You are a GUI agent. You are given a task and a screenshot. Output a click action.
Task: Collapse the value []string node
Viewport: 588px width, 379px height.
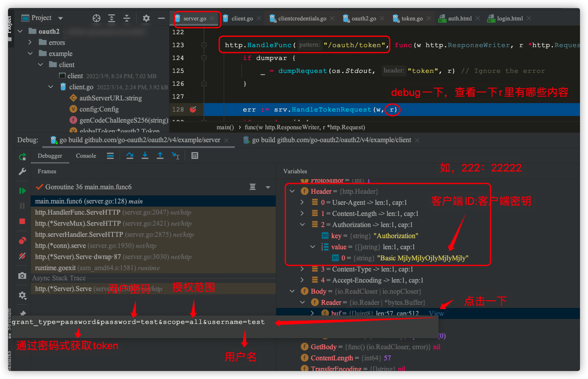point(313,247)
